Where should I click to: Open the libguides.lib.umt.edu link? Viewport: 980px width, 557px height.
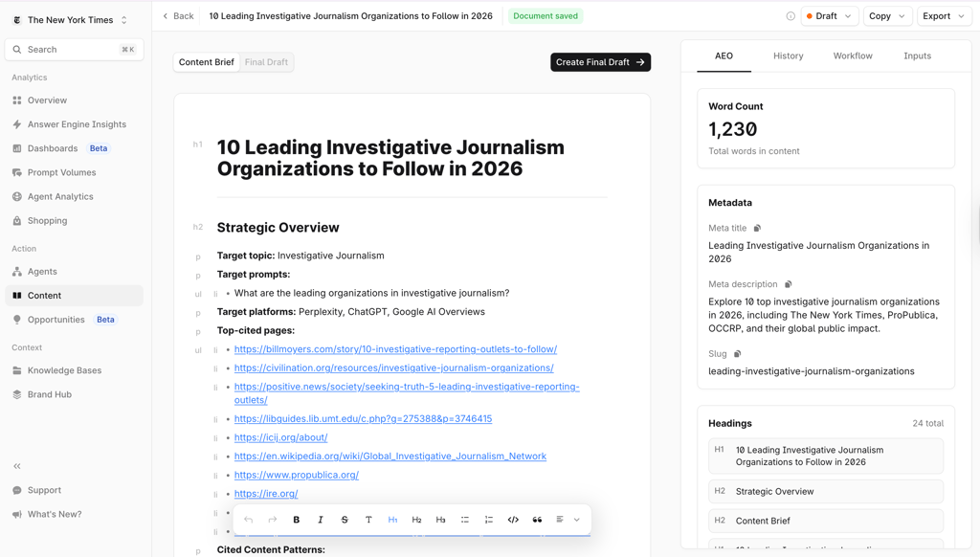click(x=363, y=419)
